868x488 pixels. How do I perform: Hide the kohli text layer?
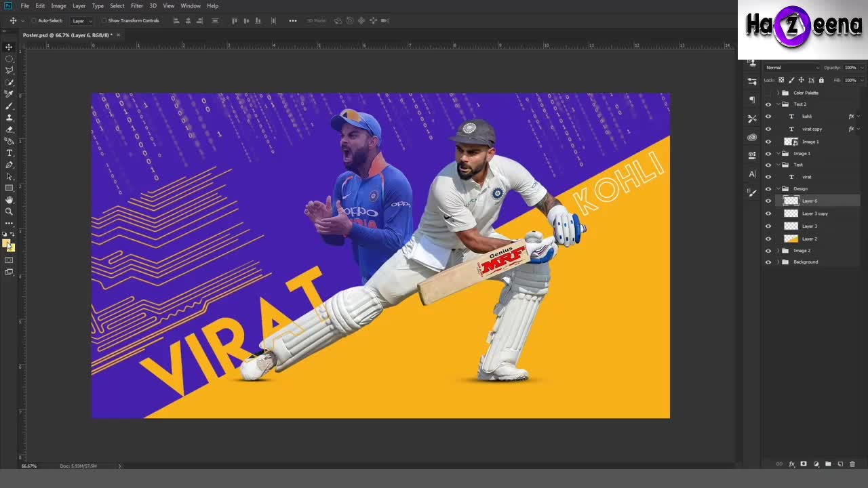tap(768, 117)
